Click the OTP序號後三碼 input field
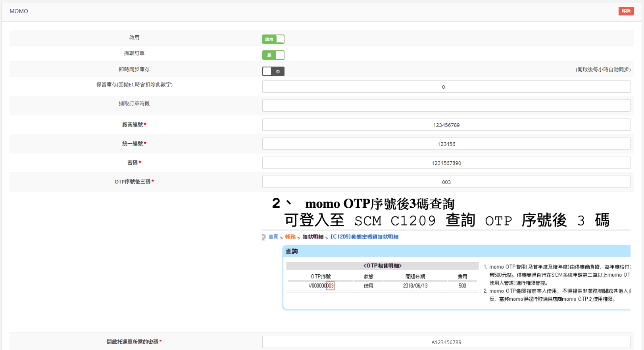The width and height of the screenshot is (644, 350). (446, 182)
